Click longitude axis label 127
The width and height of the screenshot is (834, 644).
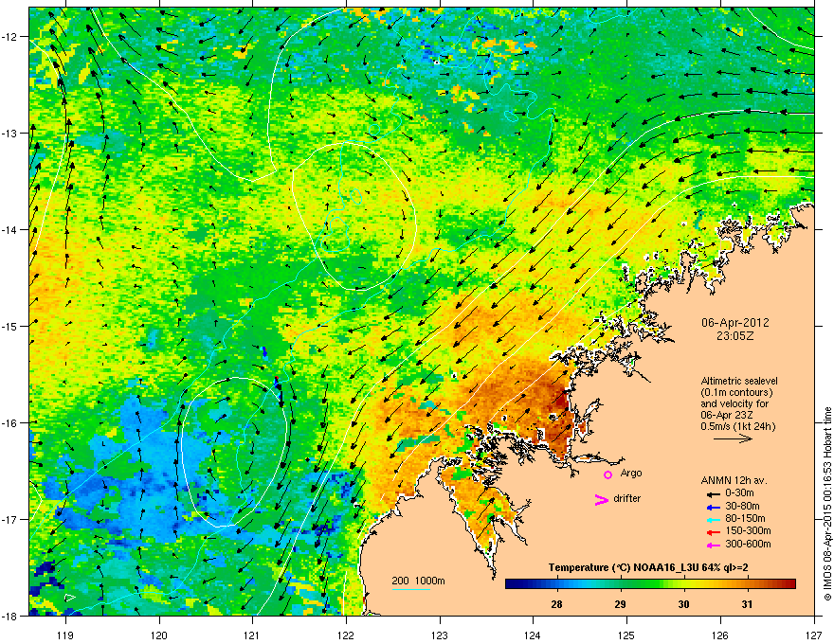coord(814,635)
